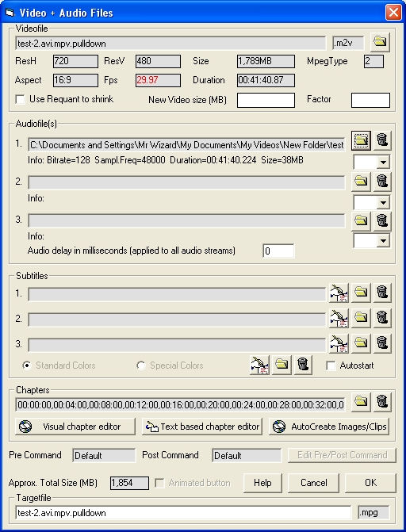Click the audio delay milliseconds field
The image size is (406, 532).
tap(278, 251)
